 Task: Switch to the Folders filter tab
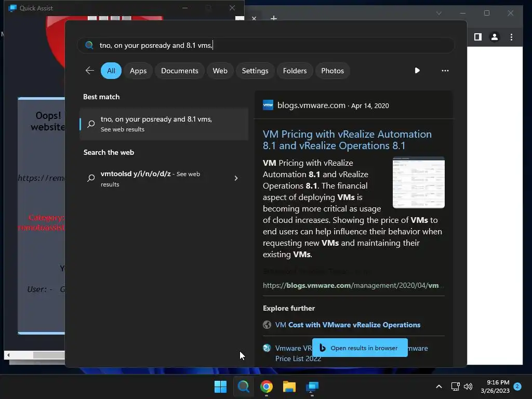coord(295,71)
